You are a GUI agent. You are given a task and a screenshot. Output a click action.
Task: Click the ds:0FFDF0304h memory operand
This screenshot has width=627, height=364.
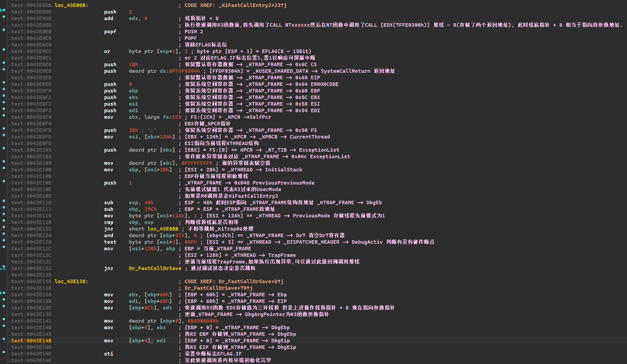tap(180, 71)
